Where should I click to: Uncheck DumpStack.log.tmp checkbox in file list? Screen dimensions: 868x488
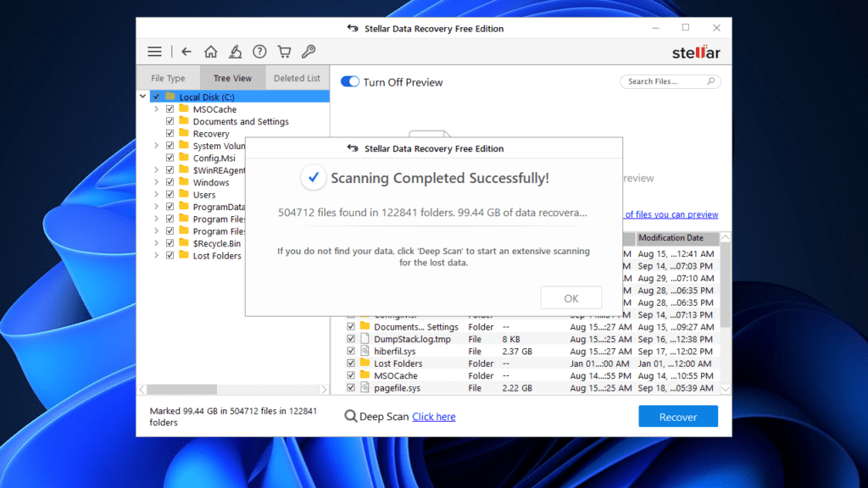[x=351, y=339]
